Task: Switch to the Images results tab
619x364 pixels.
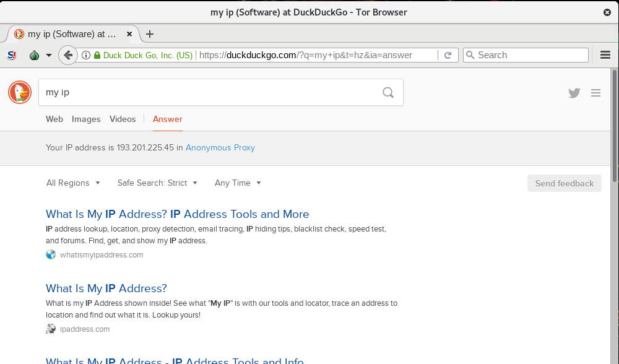Action: click(x=86, y=119)
